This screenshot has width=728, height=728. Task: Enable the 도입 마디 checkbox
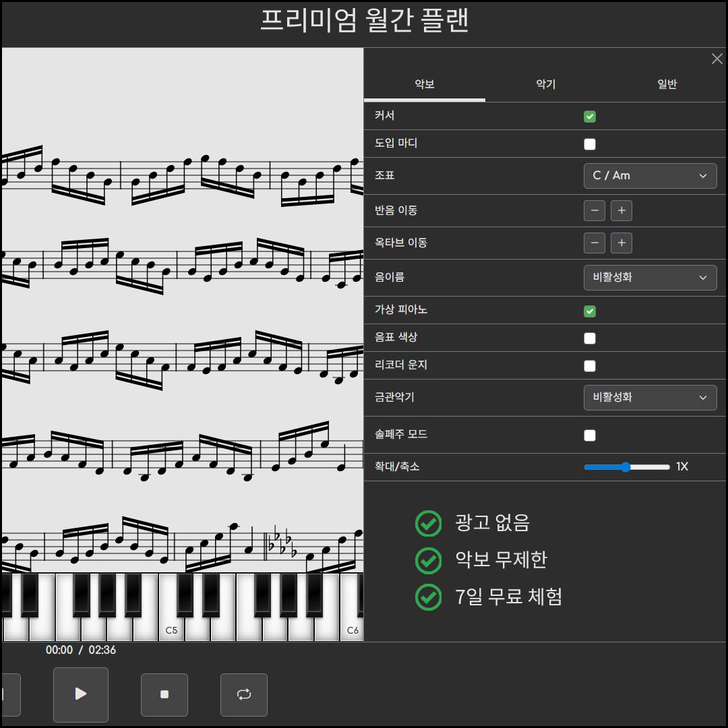[590, 144]
